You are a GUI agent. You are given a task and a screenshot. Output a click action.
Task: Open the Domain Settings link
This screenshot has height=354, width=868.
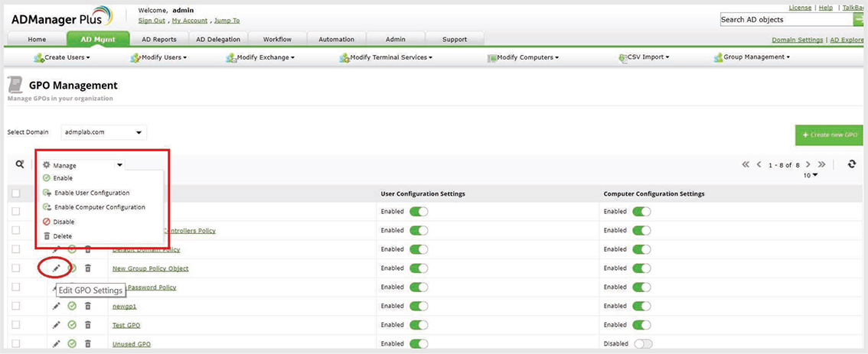(797, 40)
